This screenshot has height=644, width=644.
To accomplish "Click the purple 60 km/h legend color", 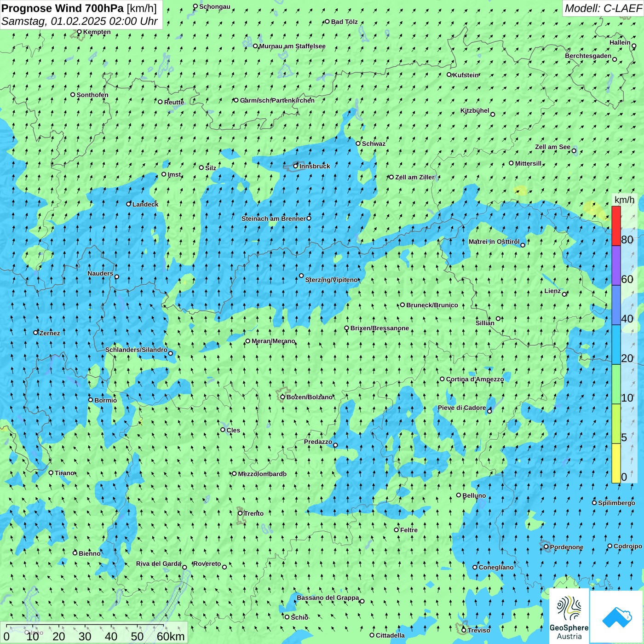I will point(616,265).
